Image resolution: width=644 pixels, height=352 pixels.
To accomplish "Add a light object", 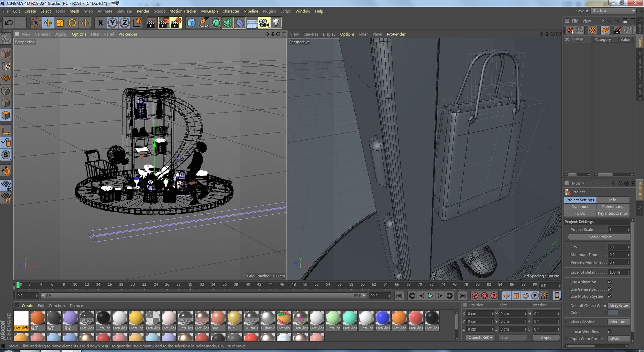I will tap(276, 23).
